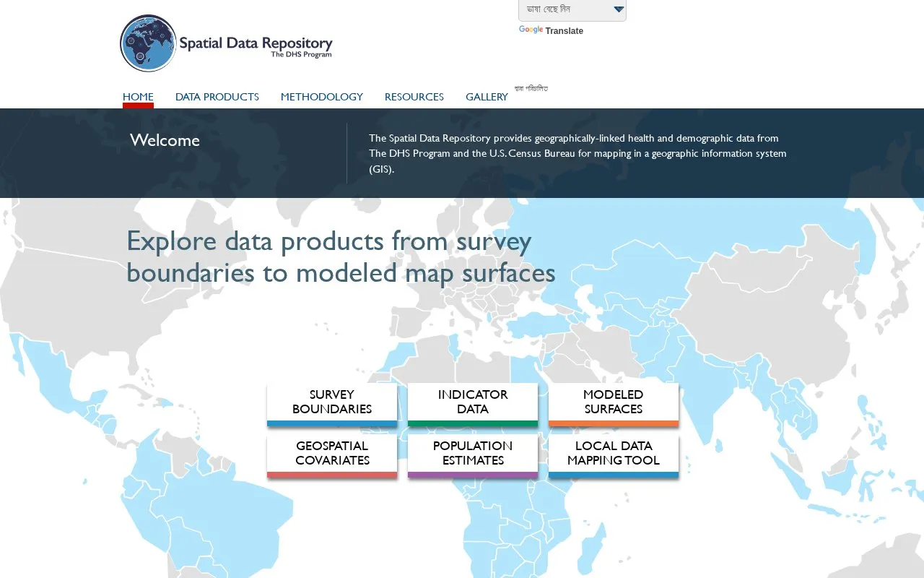Viewport: 924px width, 578px height.
Task: Click the 'Explore data products' headline
Action: (341, 256)
